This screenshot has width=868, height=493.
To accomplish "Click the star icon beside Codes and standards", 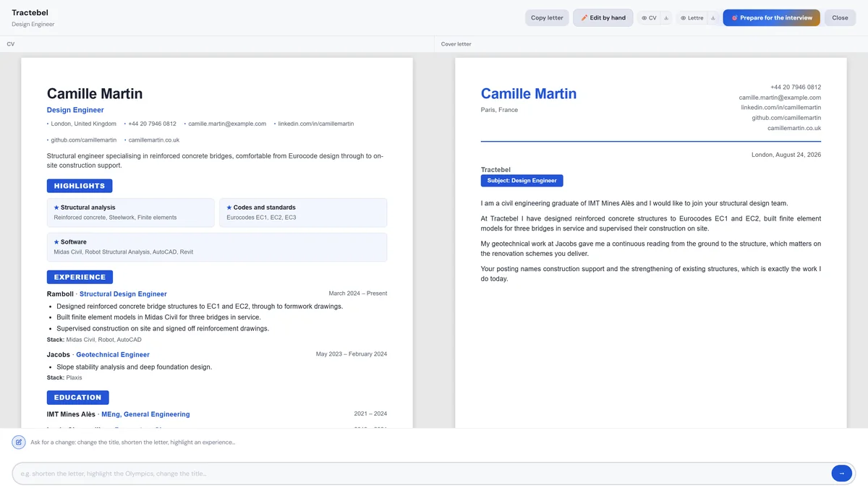I will tap(229, 207).
